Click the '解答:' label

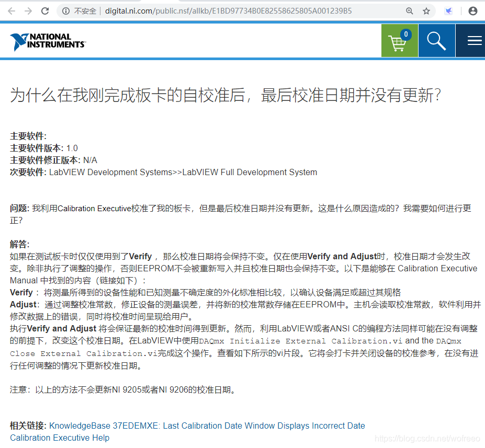20,244
